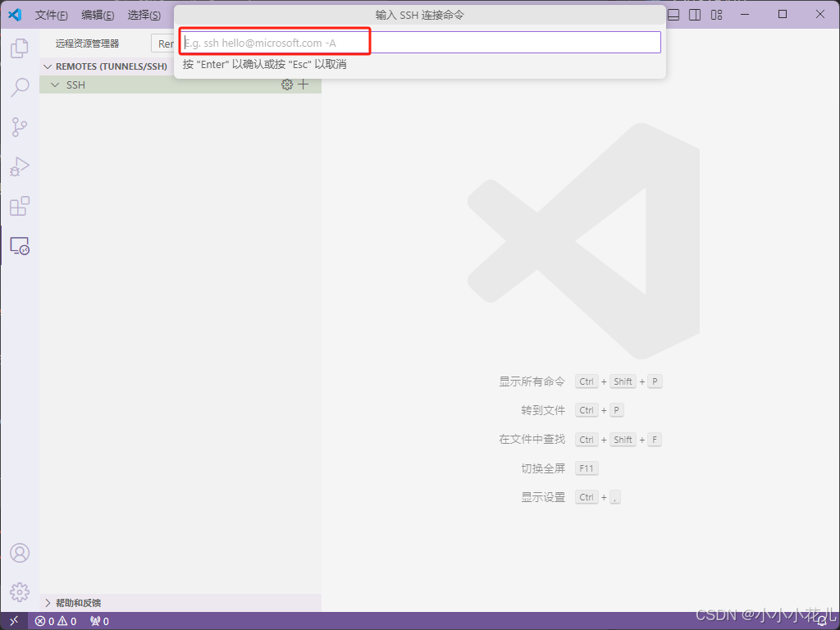Click the SSH configure gear icon
Screen dimensions: 840x630
pyautogui.click(x=287, y=84)
